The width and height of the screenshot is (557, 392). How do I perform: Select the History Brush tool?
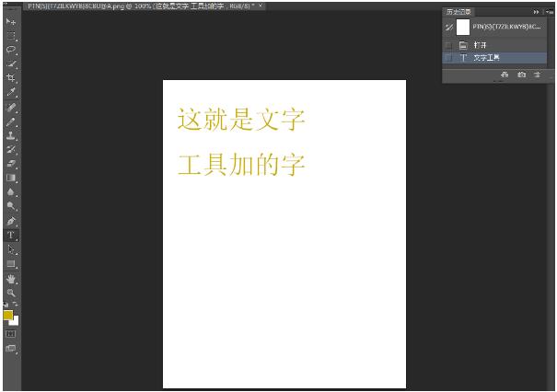tap(11, 149)
